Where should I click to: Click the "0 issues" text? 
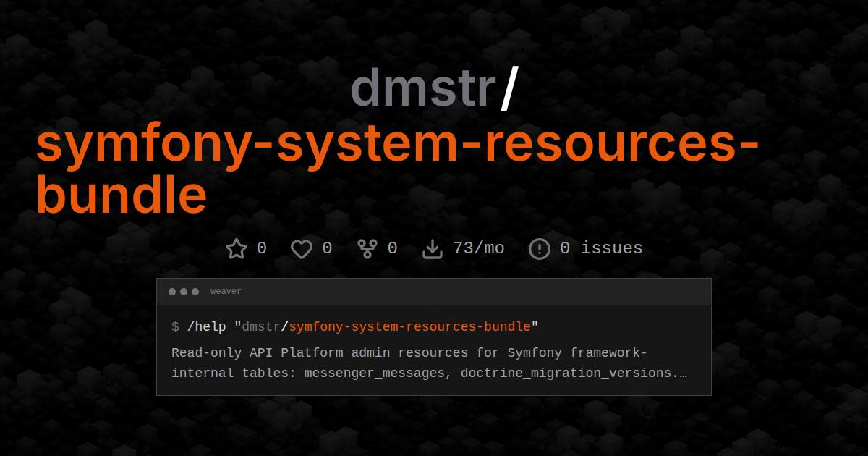(601, 248)
